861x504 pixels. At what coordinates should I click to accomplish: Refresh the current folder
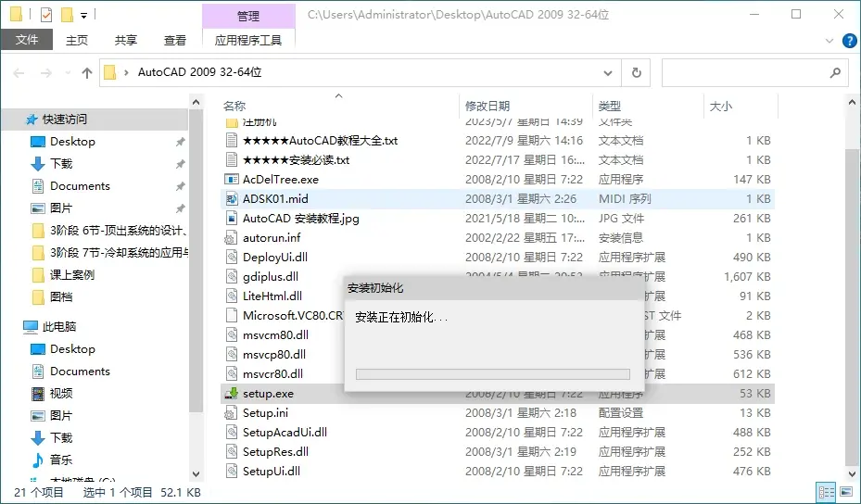[x=636, y=72]
